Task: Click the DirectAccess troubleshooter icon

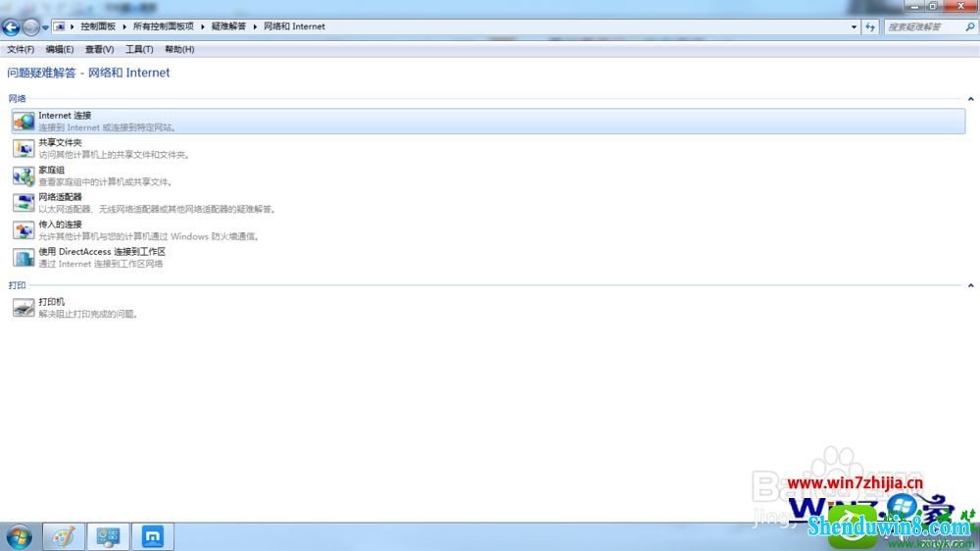Action: [24, 258]
